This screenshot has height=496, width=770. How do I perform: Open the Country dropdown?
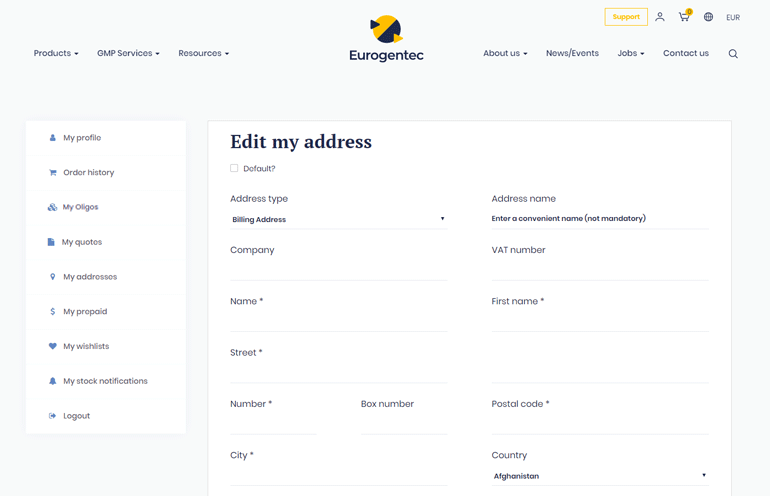coord(599,476)
